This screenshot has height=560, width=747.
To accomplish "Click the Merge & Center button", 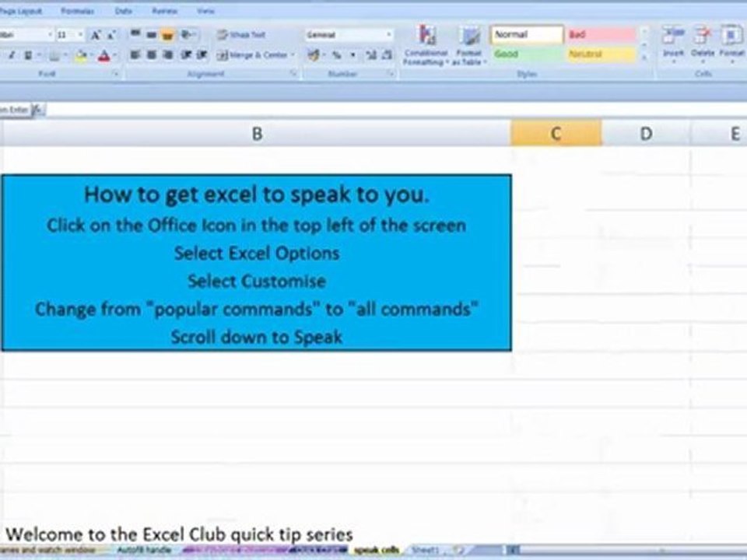I will (x=252, y=55).
